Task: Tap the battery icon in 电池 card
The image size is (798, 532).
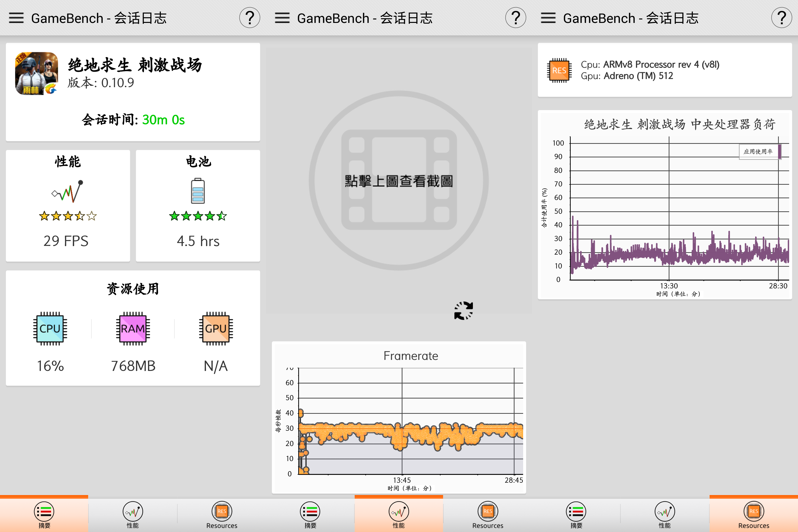Action: 198,191
